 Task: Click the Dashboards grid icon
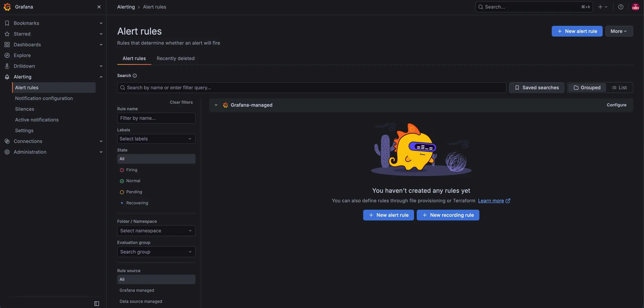pos(7,45)
